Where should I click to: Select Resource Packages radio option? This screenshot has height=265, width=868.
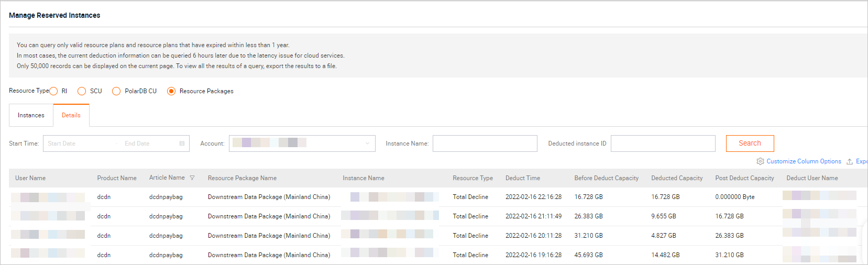171,91
